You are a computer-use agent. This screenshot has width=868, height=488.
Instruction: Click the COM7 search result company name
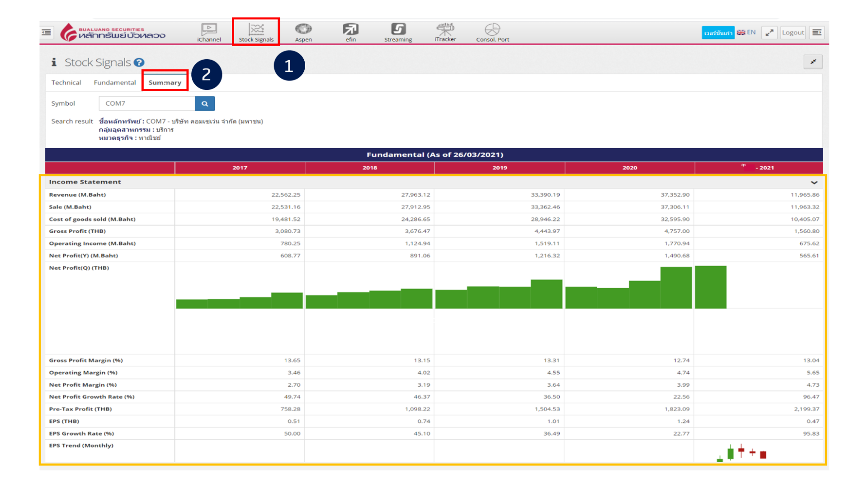click(x=204, y=121)
